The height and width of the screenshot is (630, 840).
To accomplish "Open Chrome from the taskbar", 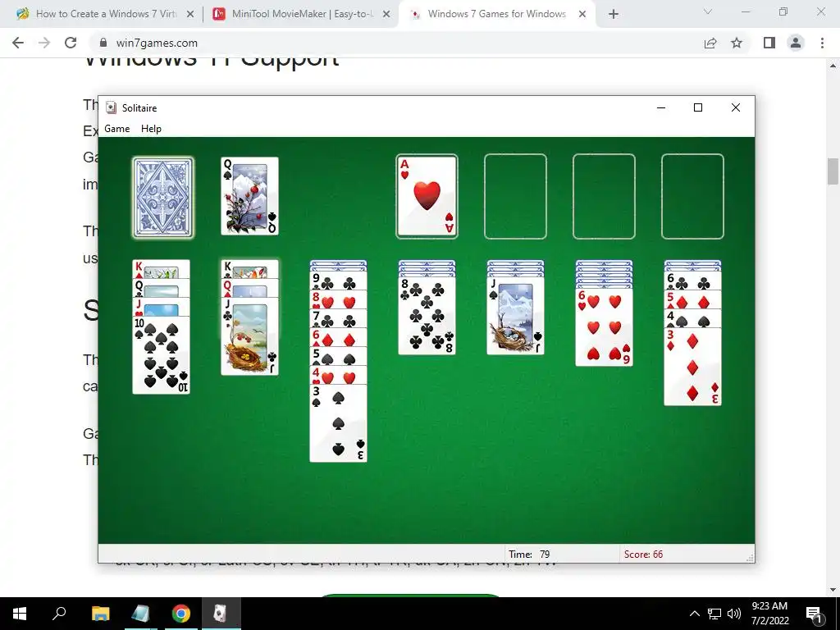I will (x=181, y=614).
